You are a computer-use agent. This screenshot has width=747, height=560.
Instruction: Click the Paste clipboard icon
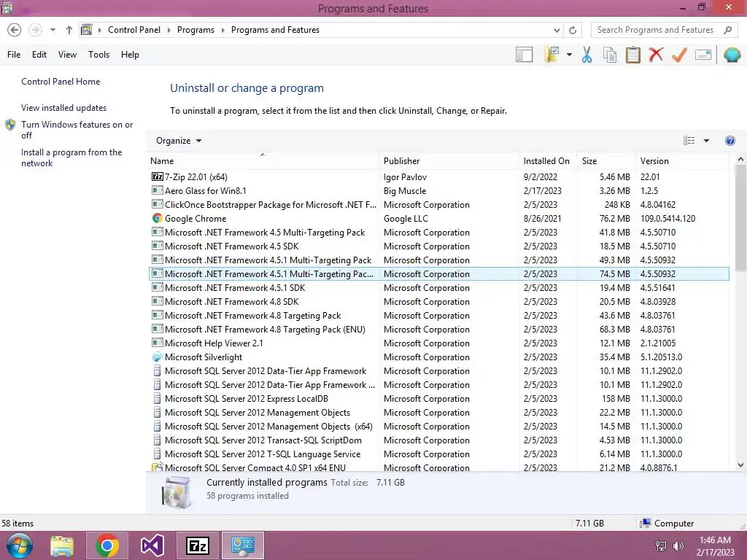click(x=632, y=55)
